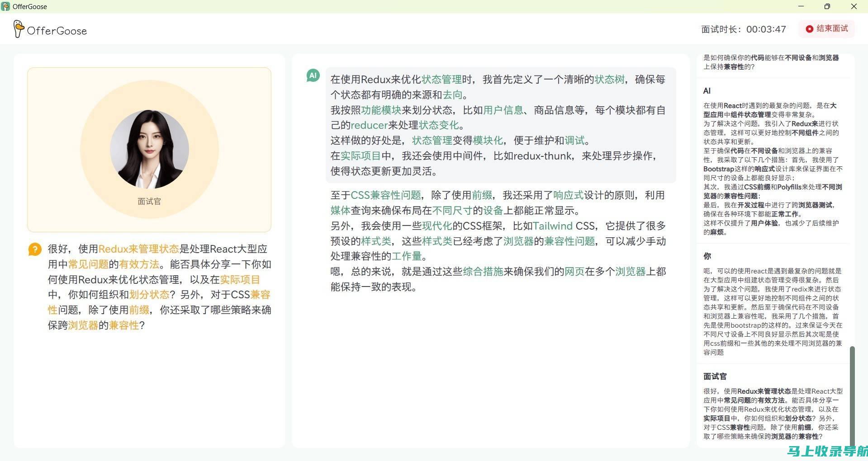Click the 你 heading in transcript panel
868x461 pixels.
[707, 256]
